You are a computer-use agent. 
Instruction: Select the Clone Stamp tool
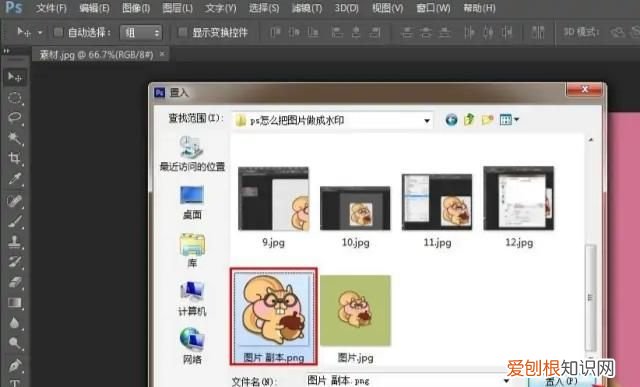[15, 241]
